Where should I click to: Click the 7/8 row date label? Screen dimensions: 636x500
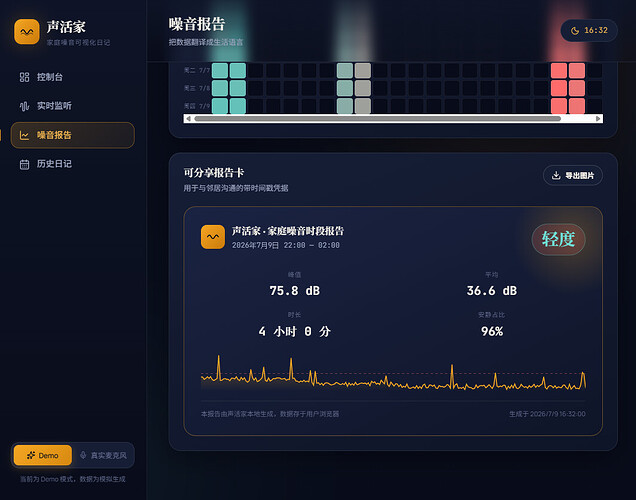click(x=197, y=88)
